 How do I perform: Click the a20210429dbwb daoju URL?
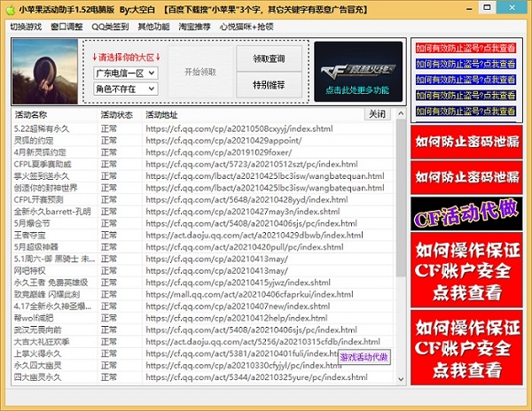[x=254, y=235]
